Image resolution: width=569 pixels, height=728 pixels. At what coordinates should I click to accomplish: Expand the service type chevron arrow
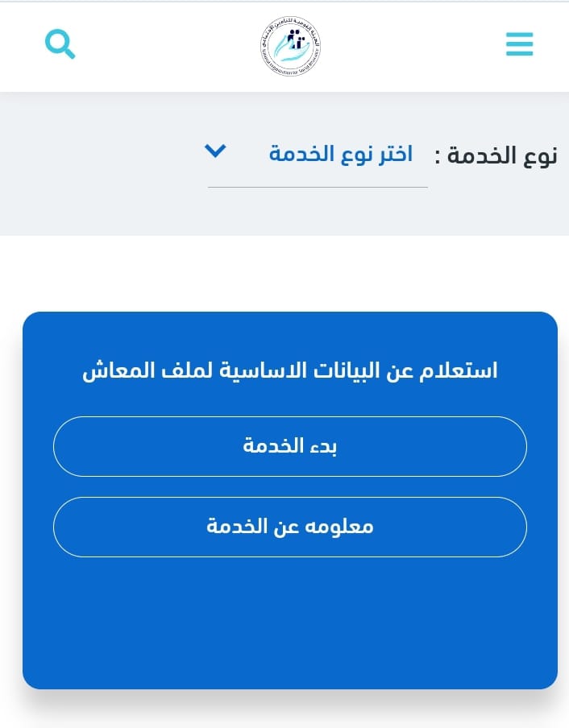(x=215, y=151)
